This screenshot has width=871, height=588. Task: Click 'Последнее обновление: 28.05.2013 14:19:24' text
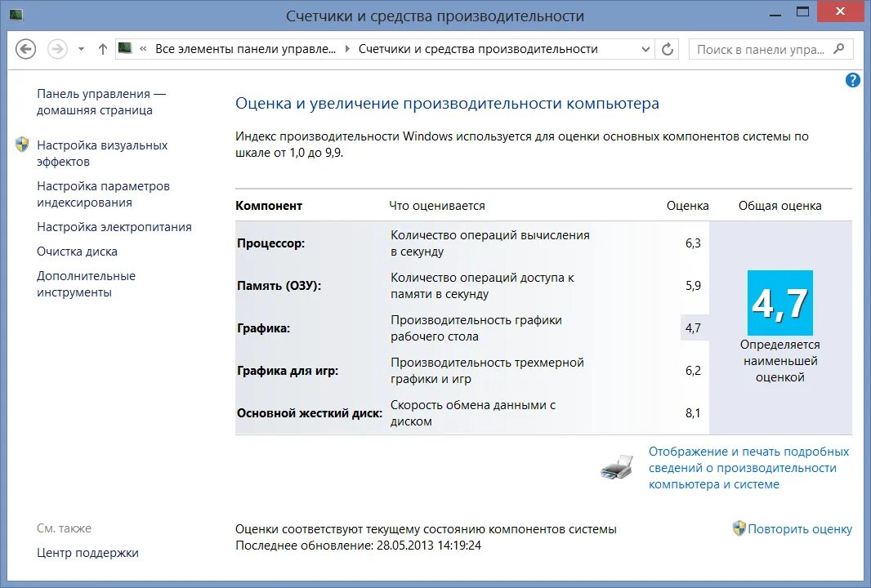(x=359, y=546)
